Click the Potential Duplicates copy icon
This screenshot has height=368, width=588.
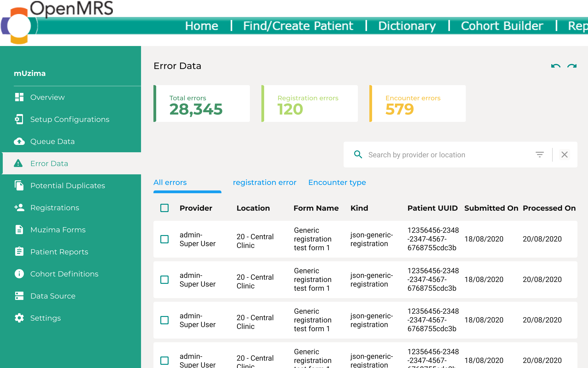point(19,185)
